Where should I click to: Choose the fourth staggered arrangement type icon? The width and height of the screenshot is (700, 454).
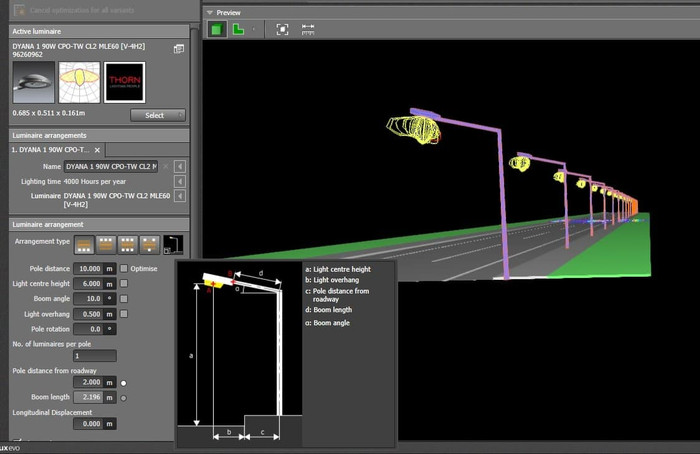coord(150,243)
